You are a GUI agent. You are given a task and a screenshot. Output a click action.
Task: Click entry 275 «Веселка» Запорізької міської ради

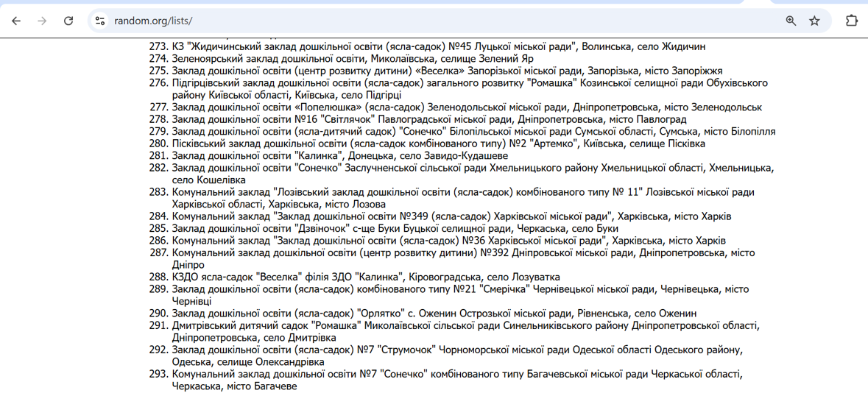tap(447, 71)
